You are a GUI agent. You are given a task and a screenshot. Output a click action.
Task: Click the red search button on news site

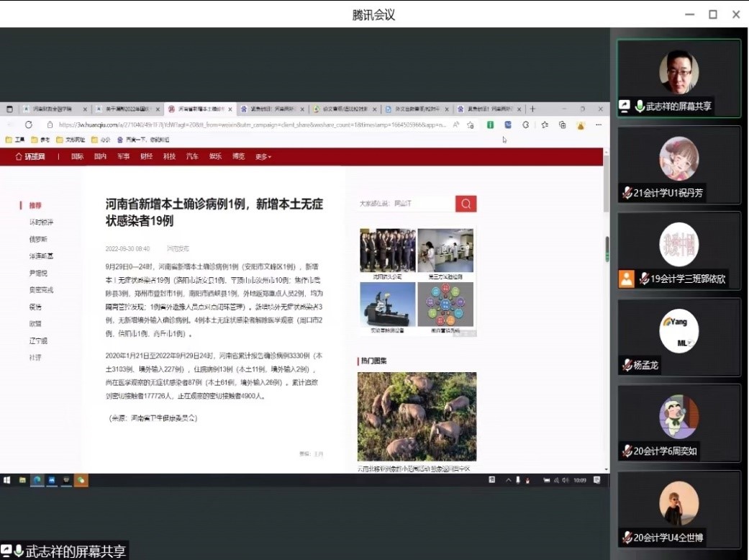pos(466,204)
